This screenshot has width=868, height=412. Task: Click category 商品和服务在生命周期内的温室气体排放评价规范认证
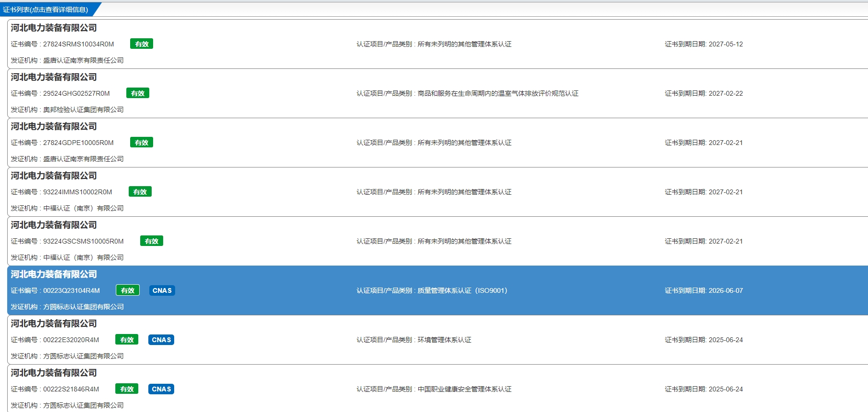498,93
